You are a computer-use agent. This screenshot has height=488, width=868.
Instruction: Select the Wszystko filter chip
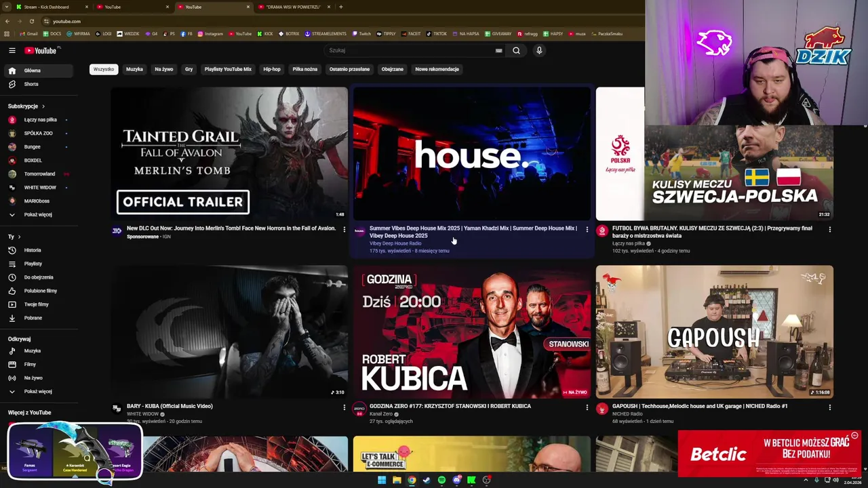[x=104, y=69]
